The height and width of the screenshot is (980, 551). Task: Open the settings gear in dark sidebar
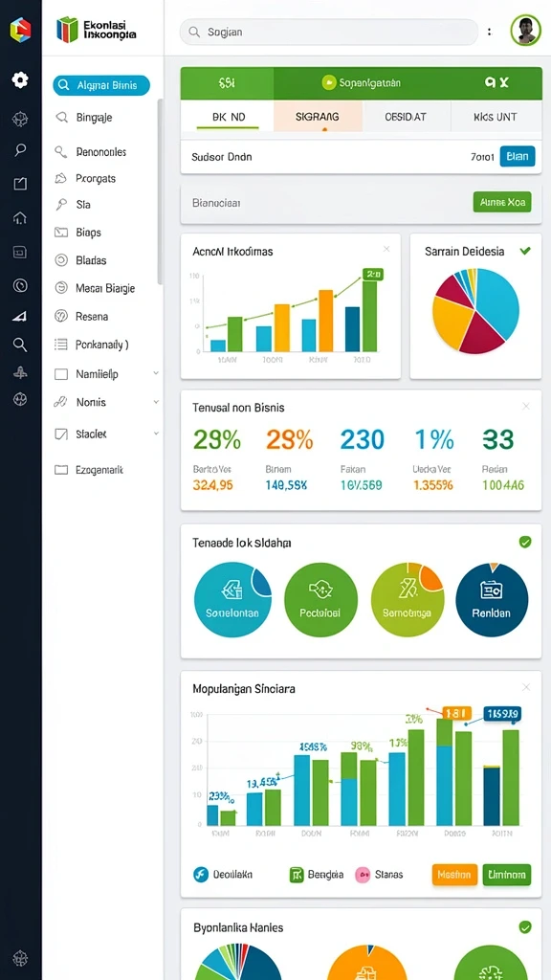pos(20,79)
